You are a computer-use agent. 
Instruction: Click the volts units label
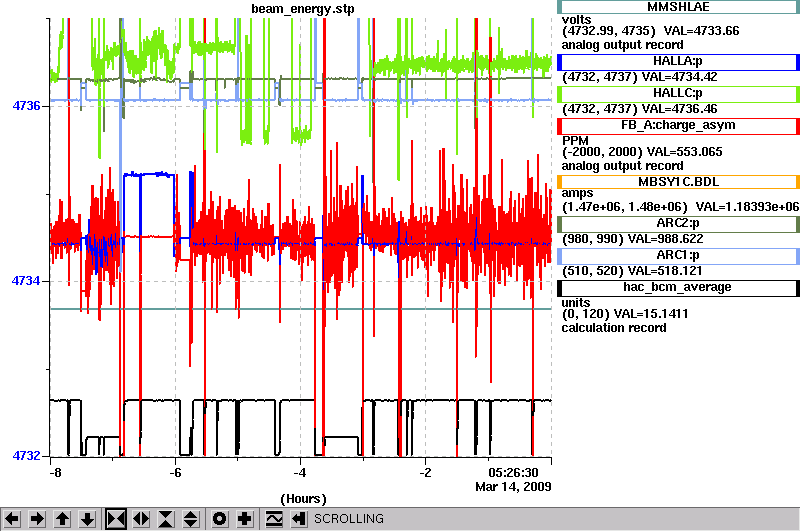pos(577,20)
